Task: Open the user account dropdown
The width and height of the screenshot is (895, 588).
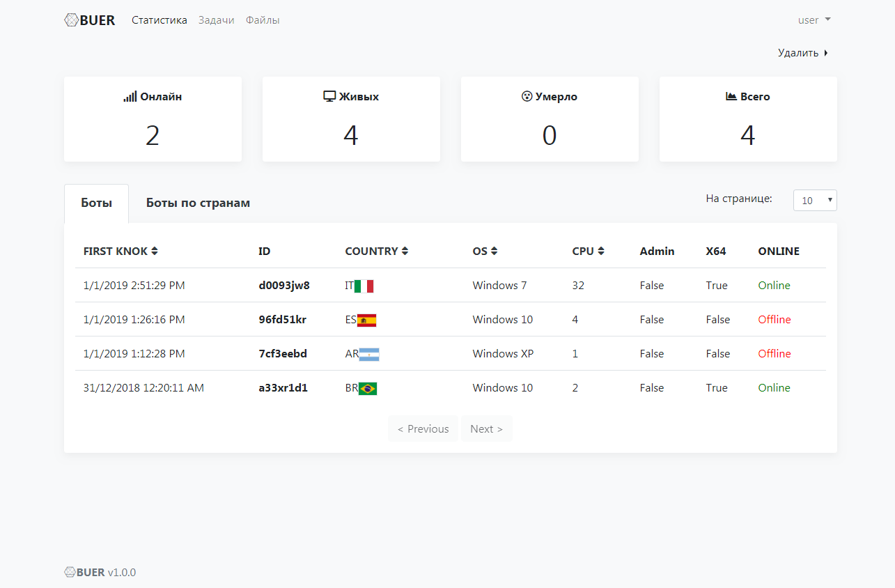Action: 814,20
